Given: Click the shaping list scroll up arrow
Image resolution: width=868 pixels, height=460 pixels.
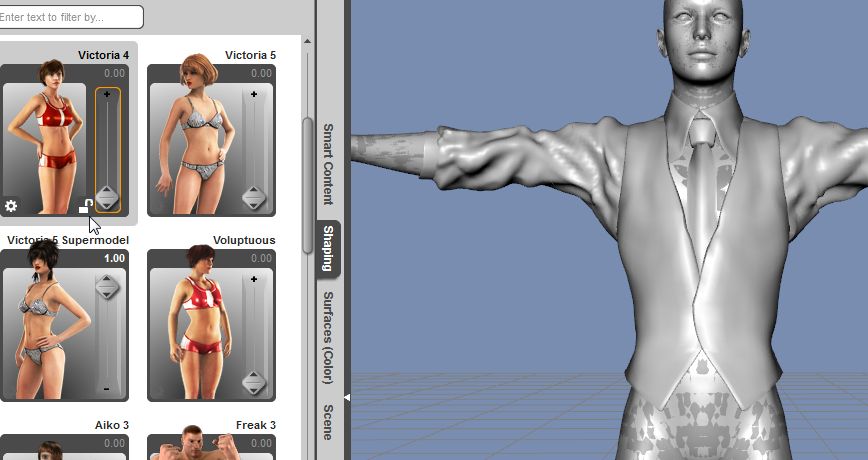Looking at the screenshot, I should point(307,42).
